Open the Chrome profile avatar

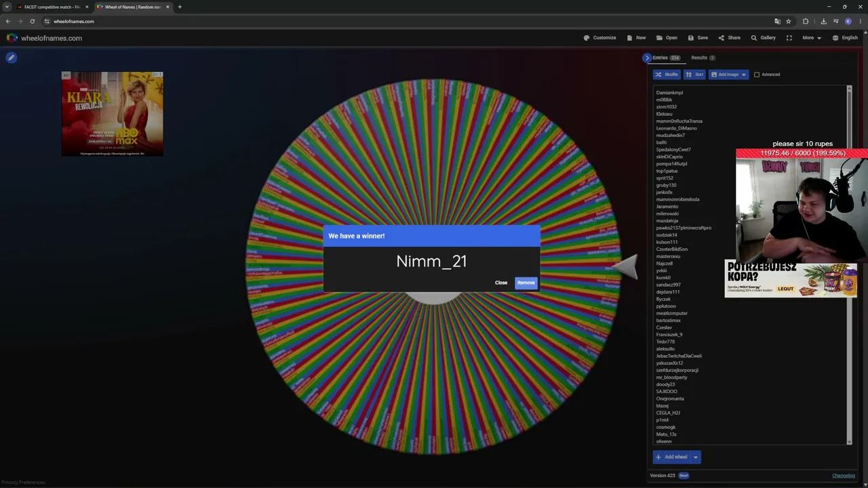pos(848,21)
